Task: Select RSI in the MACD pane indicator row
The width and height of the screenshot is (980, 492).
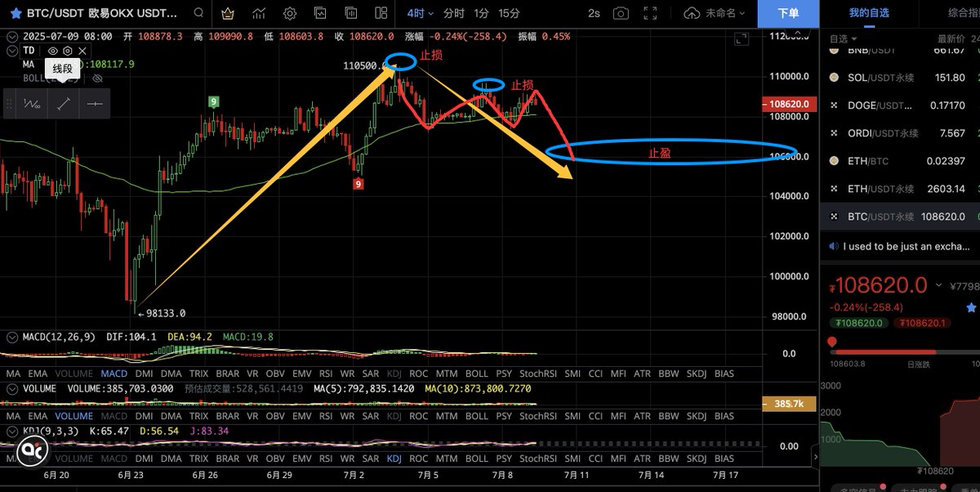Action: [325, 373]
